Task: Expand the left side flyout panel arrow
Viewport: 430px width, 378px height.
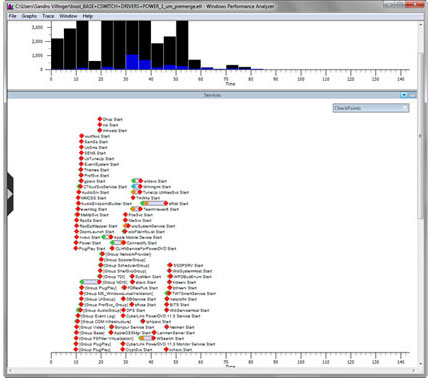Action: coord(10,194)
